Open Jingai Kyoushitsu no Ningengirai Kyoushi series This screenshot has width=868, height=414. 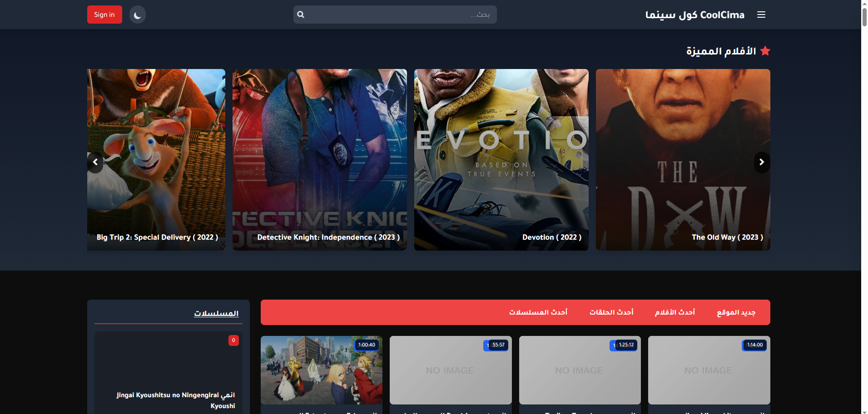click(175, 400)
